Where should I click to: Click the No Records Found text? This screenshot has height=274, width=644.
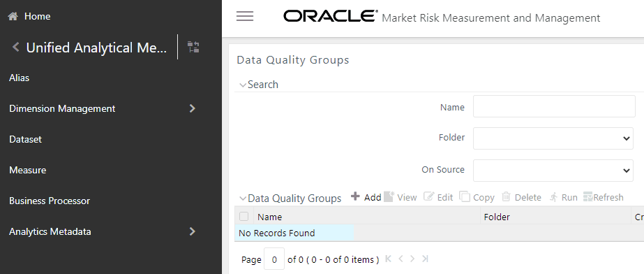point(276,233)
